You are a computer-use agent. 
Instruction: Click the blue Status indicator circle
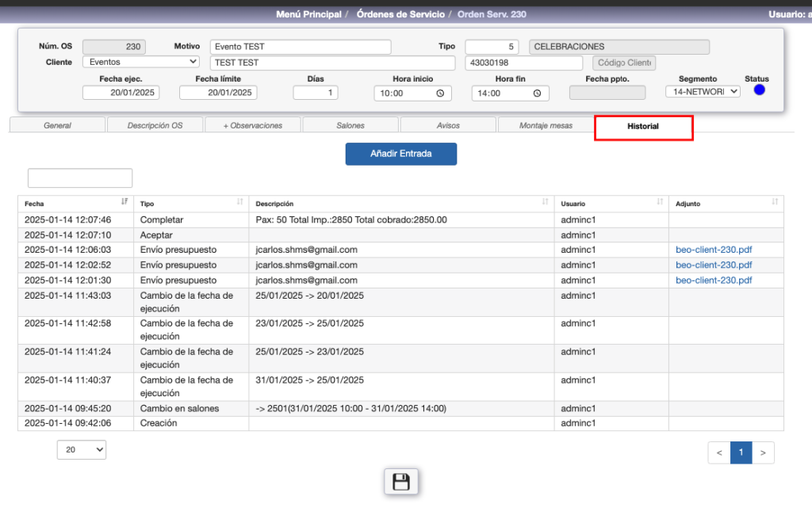coord(759,90)
